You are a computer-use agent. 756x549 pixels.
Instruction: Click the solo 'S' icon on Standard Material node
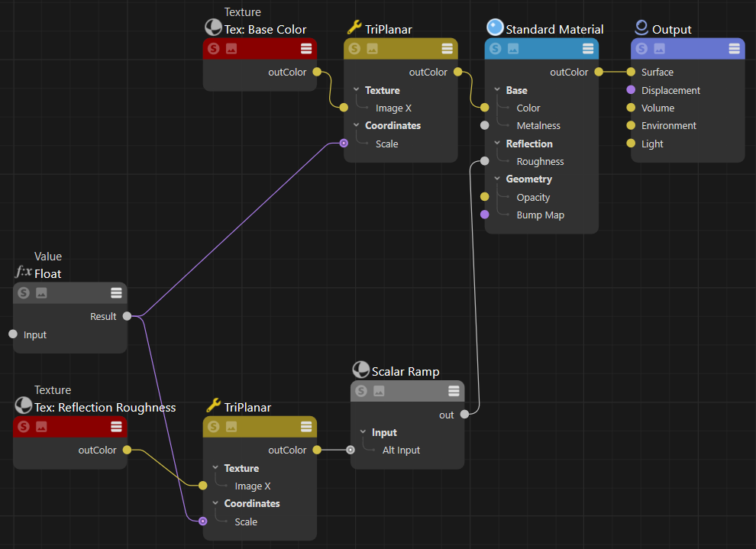pyautogui.click(x=495, y=49)
